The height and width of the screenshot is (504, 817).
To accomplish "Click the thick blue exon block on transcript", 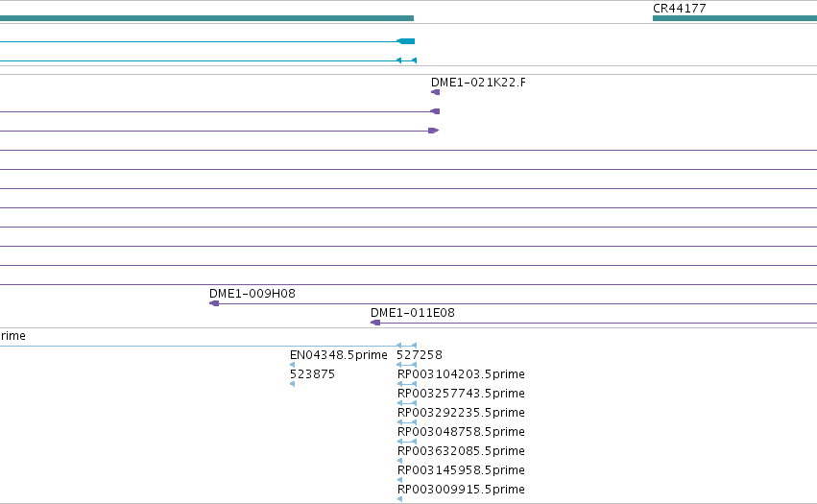I will pyautogui.click(x=406, y=41).
